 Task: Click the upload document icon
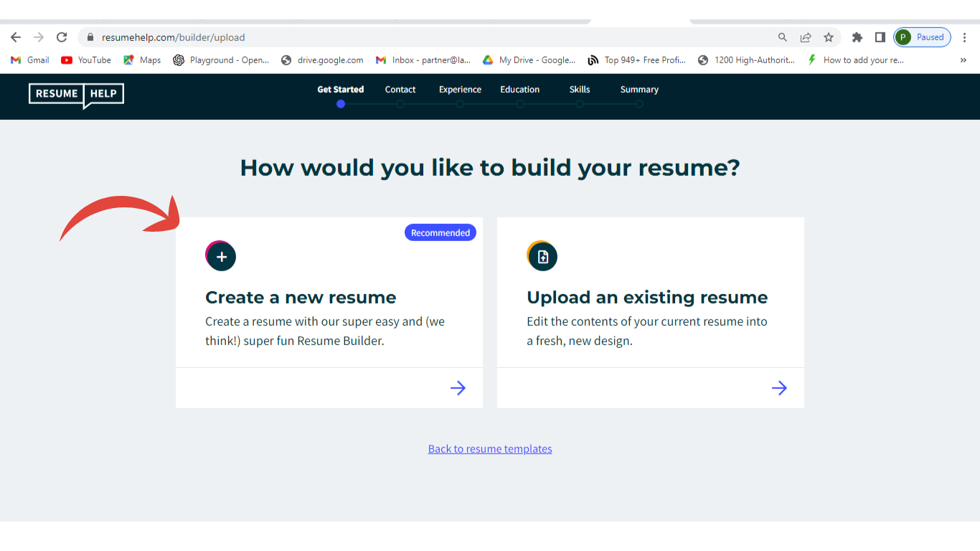pos(543,257)
